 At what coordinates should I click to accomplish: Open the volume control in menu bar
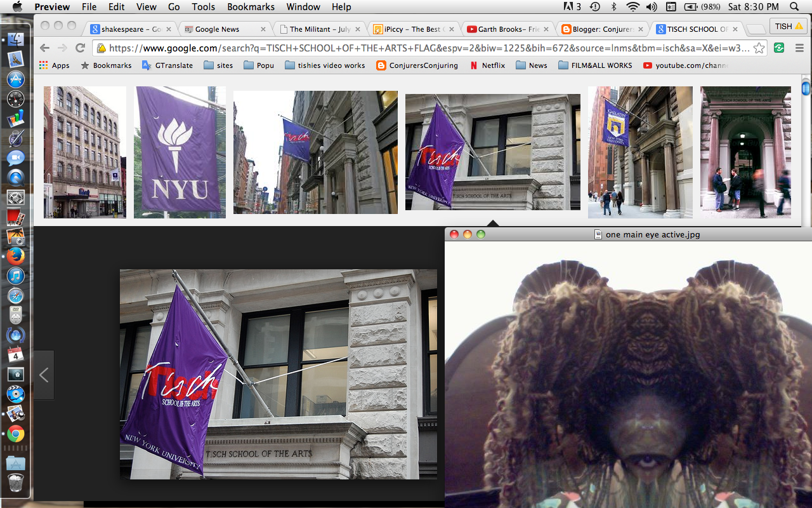(652, 7)
